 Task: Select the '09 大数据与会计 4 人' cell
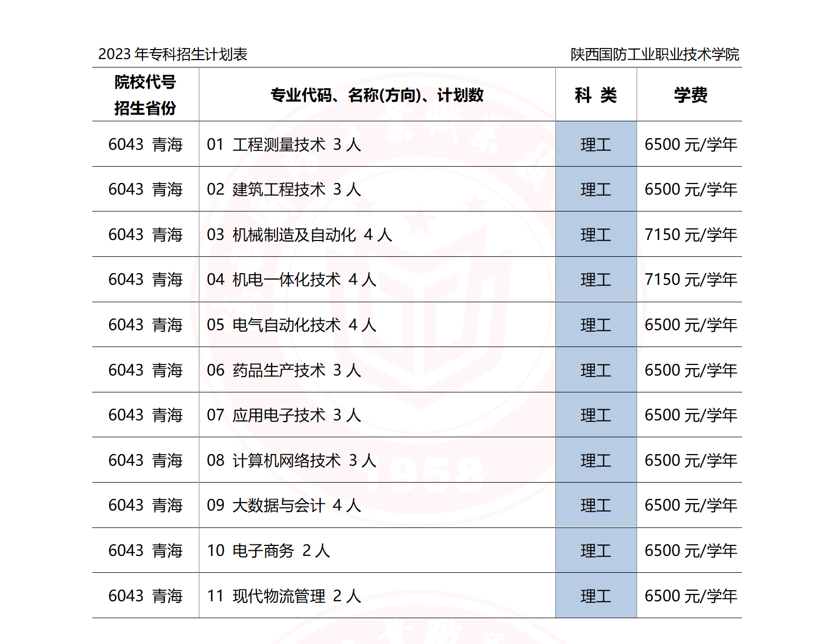coord(284,505)
